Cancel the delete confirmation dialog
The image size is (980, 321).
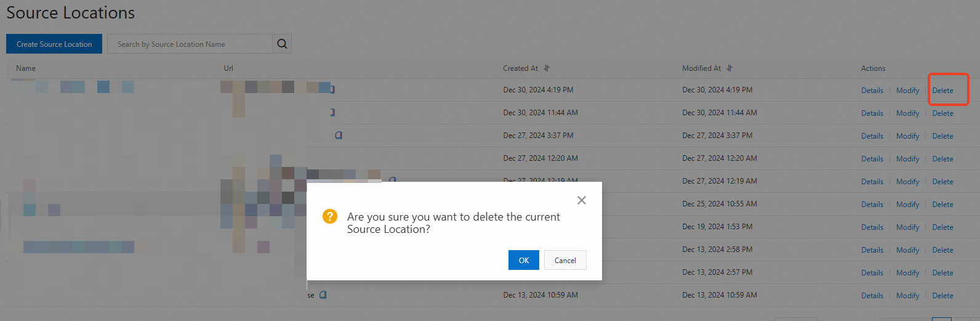(x=565, y=260)
